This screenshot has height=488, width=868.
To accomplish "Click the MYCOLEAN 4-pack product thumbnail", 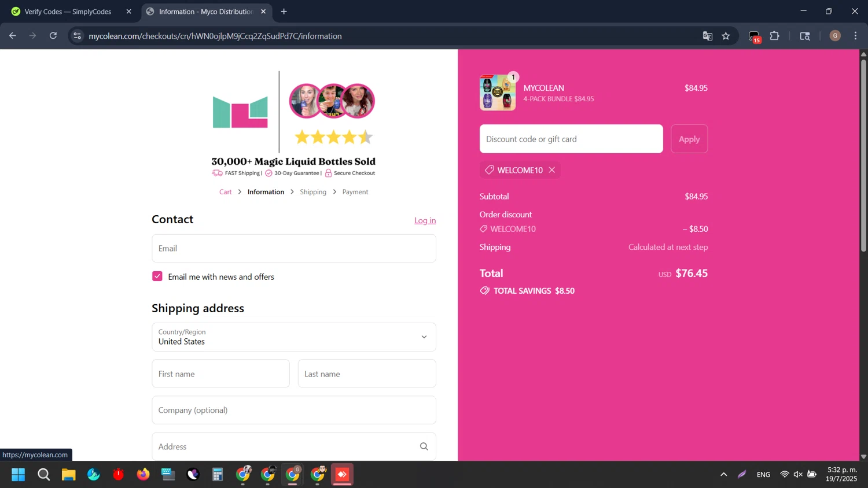I will 498,93.
